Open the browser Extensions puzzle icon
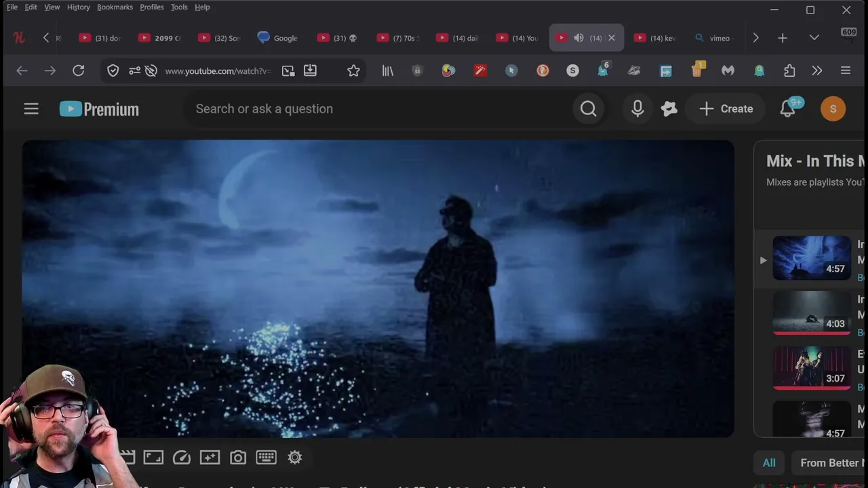The width and height of the screenshot is (868, 488). (x=789, y=70)
